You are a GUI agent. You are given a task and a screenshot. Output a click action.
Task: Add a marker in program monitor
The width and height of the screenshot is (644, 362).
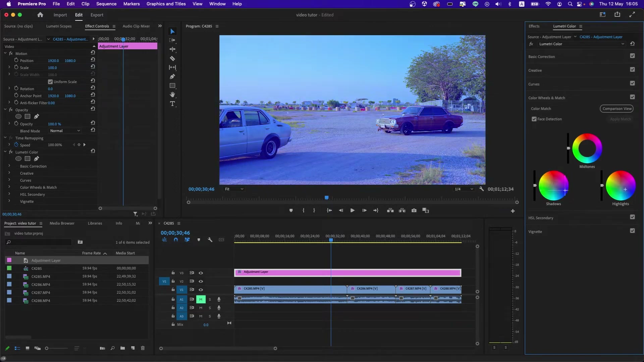pyautogui.click(x=291, y=210)
